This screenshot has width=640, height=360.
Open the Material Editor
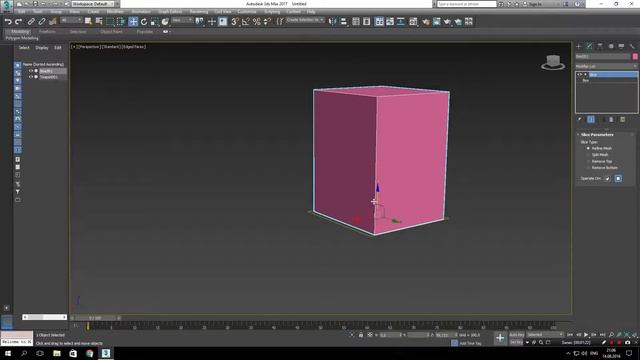pyautogui.click(x=413, y=22)
